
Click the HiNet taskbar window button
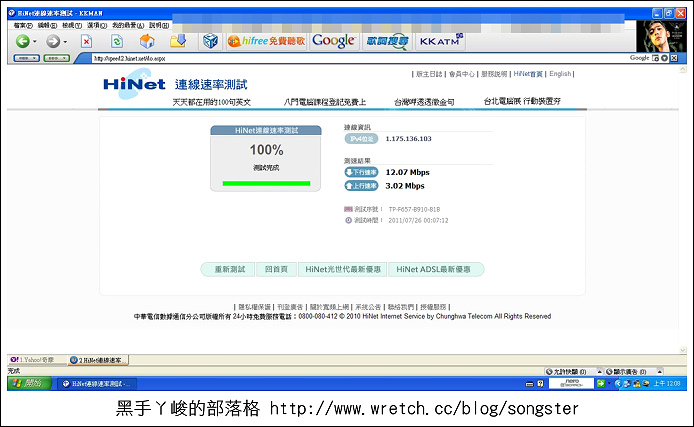[x=97, y=384]
